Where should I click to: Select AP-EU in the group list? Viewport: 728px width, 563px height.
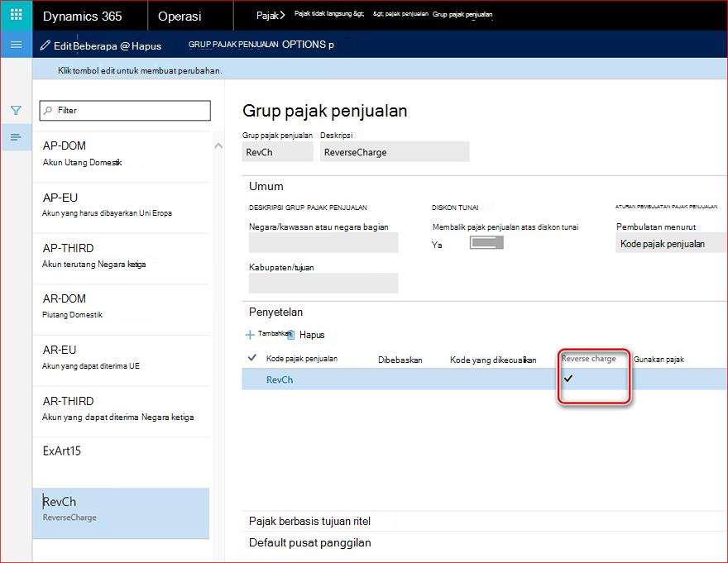121,208
